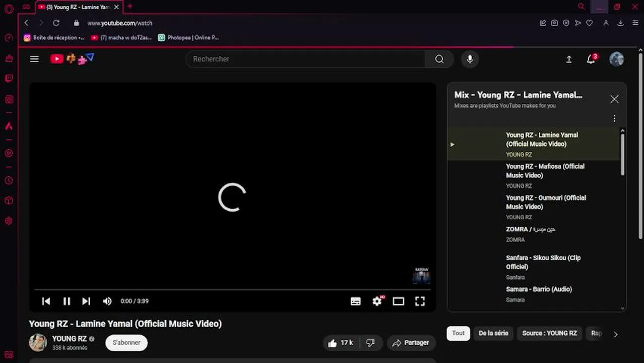Click the Partager button
This screenshot has width=644, height=363.
pyautogui.click(x=411, y=343)
